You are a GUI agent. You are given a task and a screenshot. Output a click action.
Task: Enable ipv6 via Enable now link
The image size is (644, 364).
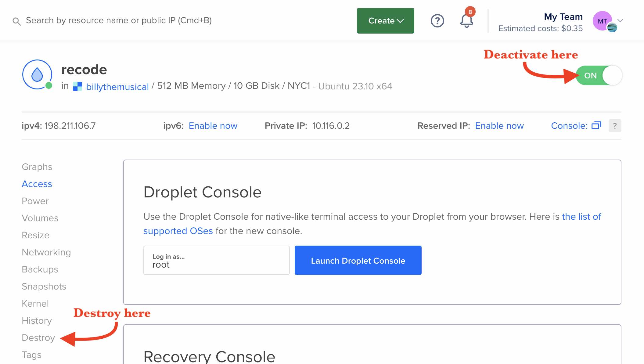pos(213,126)
